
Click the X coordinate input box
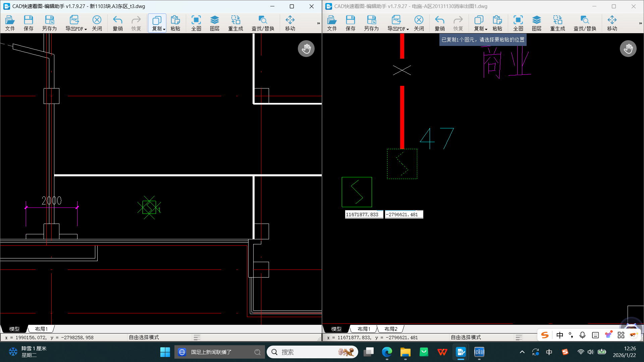click(x=364, y=215)
